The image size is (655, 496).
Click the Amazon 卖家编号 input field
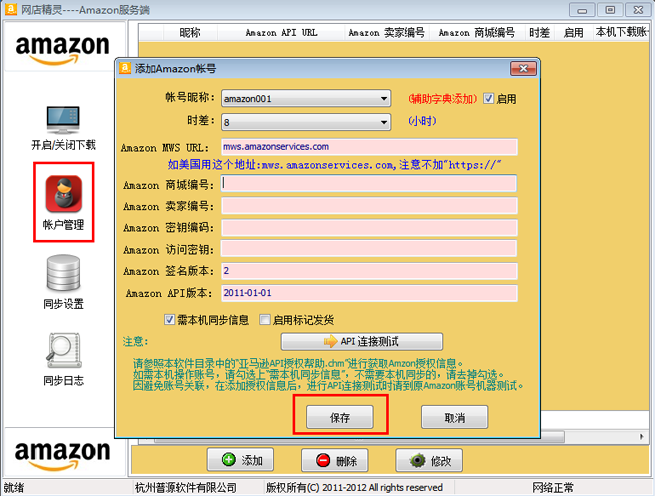click(x=369, y=206)
